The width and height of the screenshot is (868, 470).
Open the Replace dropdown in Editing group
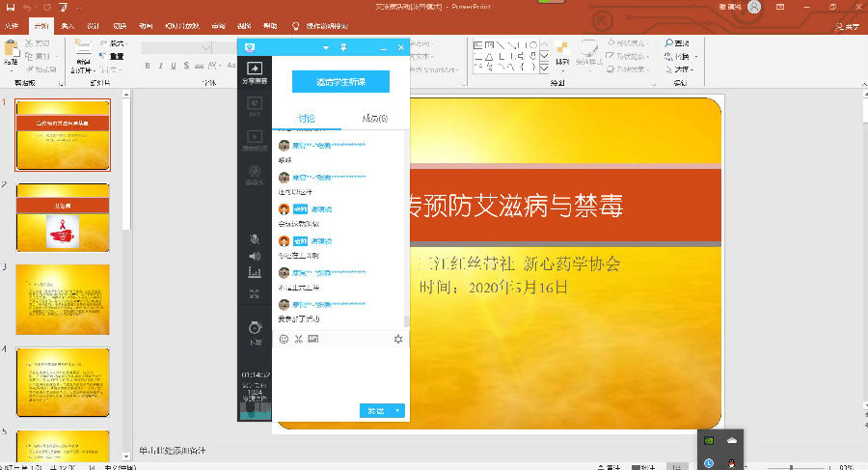[x=680, y=56]
